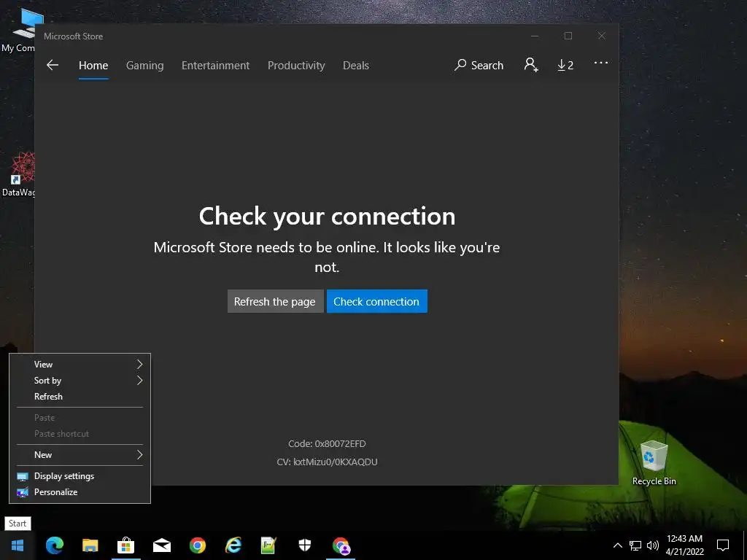This screenshot has width=747, height=560.
Task: Expand the Sort by submenu
Action: [80, 381]
